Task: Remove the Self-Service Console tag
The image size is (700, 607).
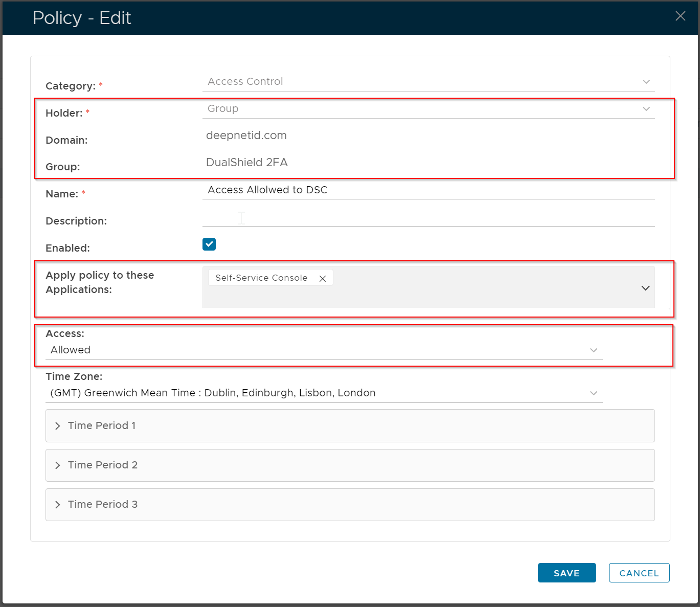Action: click(323, 279)
